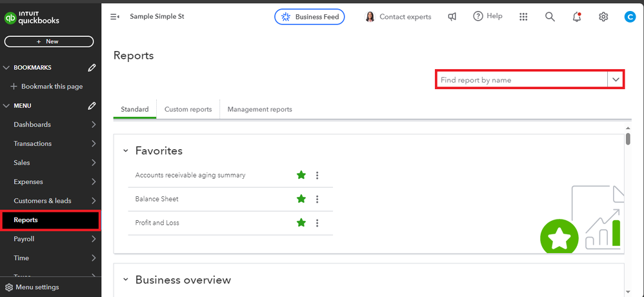Open the apps grid icon
The height and width of the screenshot is (297, 644).
coord(523,17)
